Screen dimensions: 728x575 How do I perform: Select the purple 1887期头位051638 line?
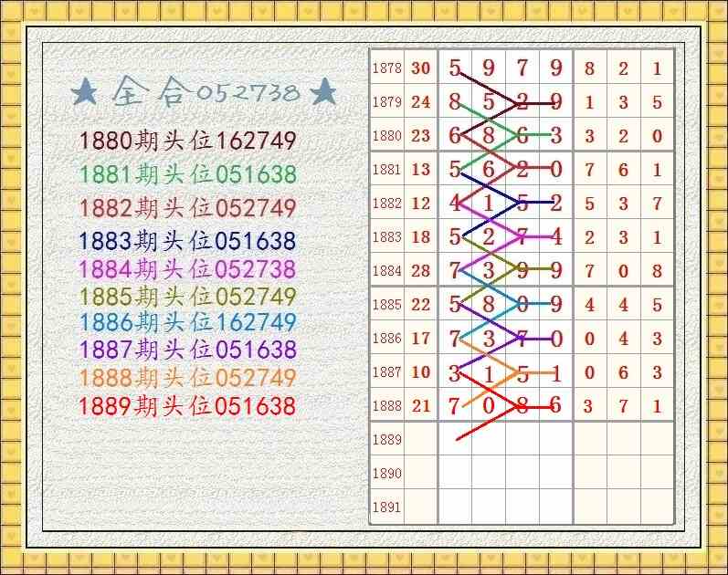(x=187, y=350)
